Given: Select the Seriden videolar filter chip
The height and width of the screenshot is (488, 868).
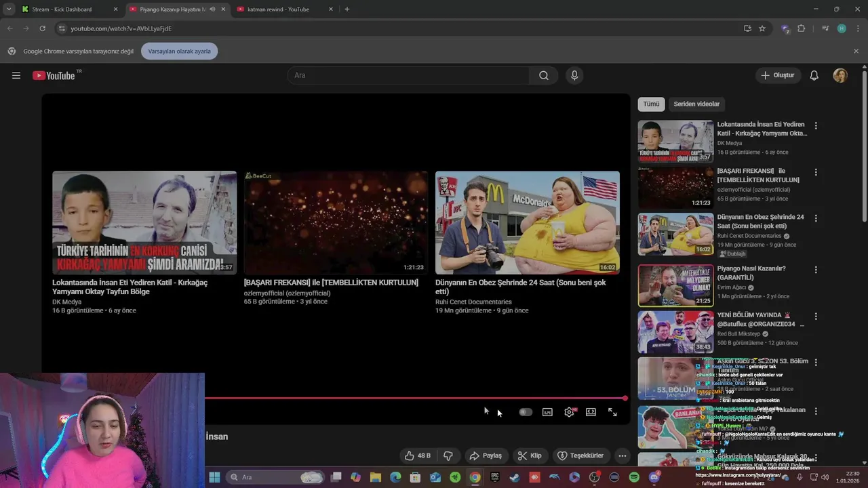Looking at the screenshot, I should [x=696, y=104].
